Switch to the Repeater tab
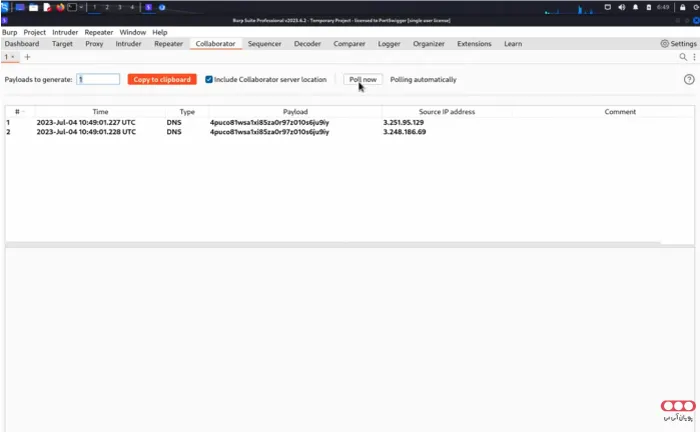The height and width of the screenshot is (432, 700). [168, 44]
